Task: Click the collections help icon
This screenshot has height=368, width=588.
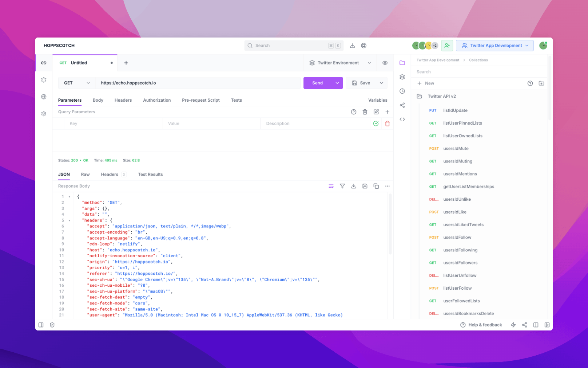Action: 530,83
